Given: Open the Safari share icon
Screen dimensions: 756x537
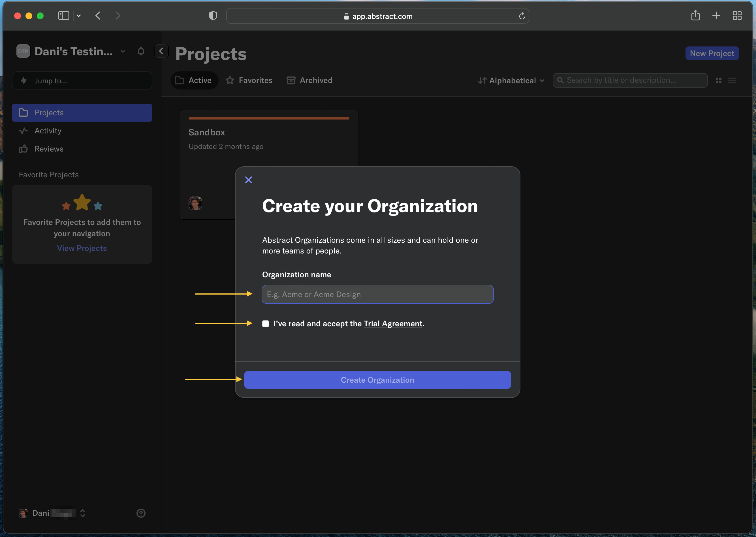Looking at the screenshot, I should (x=695, y=15).
